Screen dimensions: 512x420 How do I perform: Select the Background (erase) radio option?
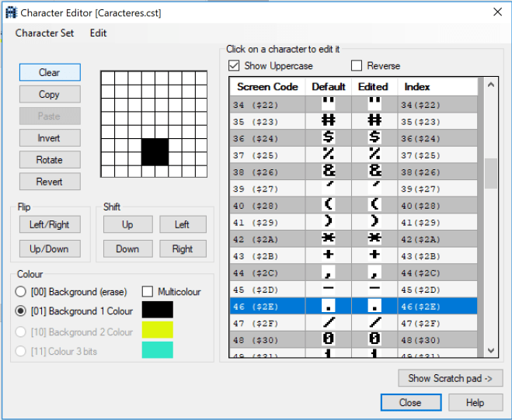tap(21, 291)
